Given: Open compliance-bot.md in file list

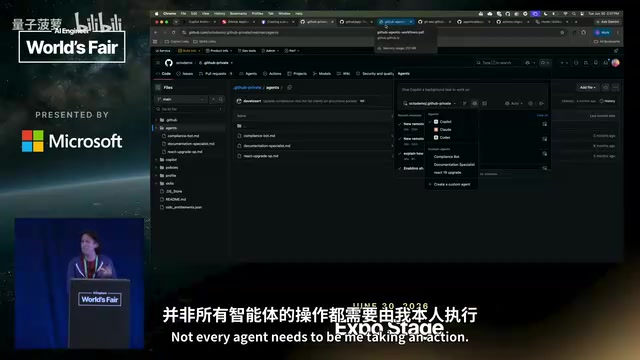Looking at the screenshot, I should pos(259,136).
